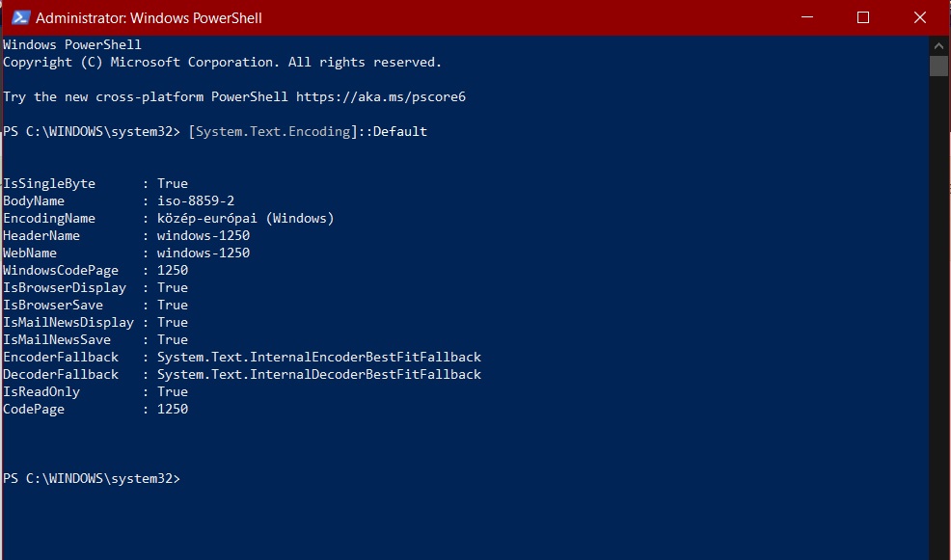Screen dimensions: 951x560
Task: Click the CodePage 1250 value
Action: click(x=173, y=409)
